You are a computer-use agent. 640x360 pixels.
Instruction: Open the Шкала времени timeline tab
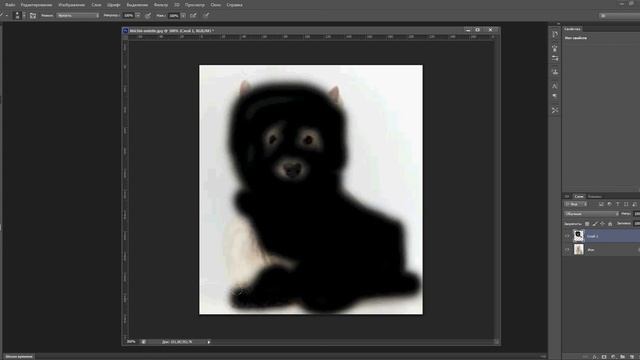click(19, 357)
